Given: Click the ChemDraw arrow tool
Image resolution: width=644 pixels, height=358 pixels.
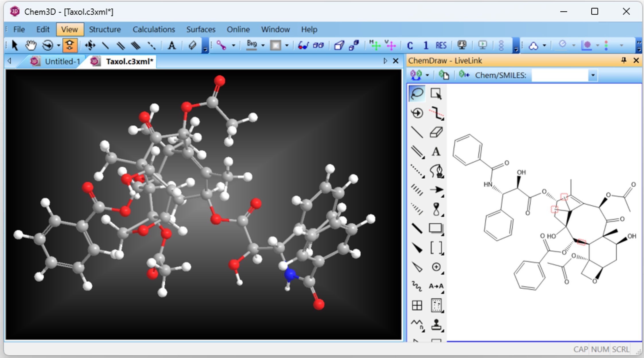Looking at the screenshot, I should [x=436, y=190].
